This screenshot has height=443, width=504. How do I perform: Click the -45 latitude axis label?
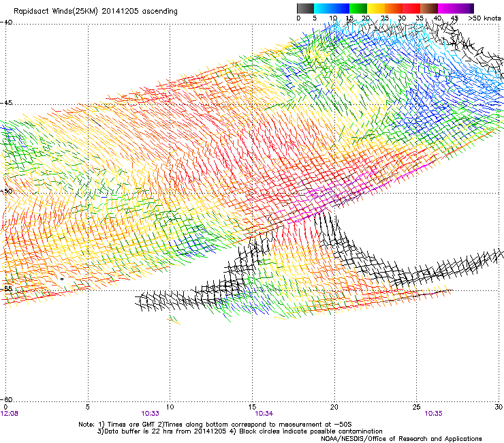click(x=6, y=103)
